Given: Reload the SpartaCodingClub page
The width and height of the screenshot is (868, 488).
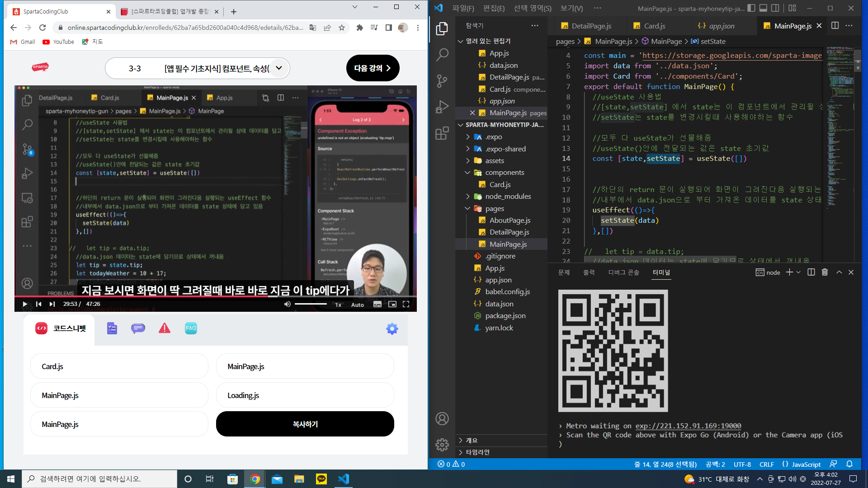Looking at the screenshot, I should 42,28.
